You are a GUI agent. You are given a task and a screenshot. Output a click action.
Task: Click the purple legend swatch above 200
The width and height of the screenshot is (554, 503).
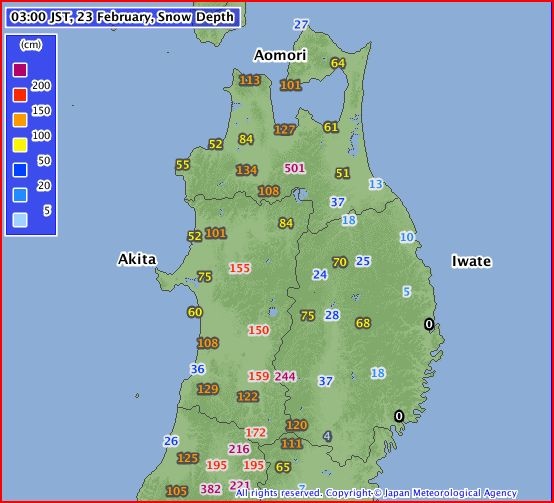(20, 70)
